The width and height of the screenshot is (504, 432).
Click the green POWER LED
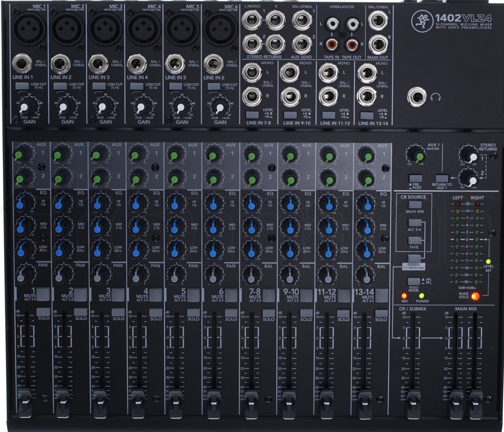(x=422, y=296)
